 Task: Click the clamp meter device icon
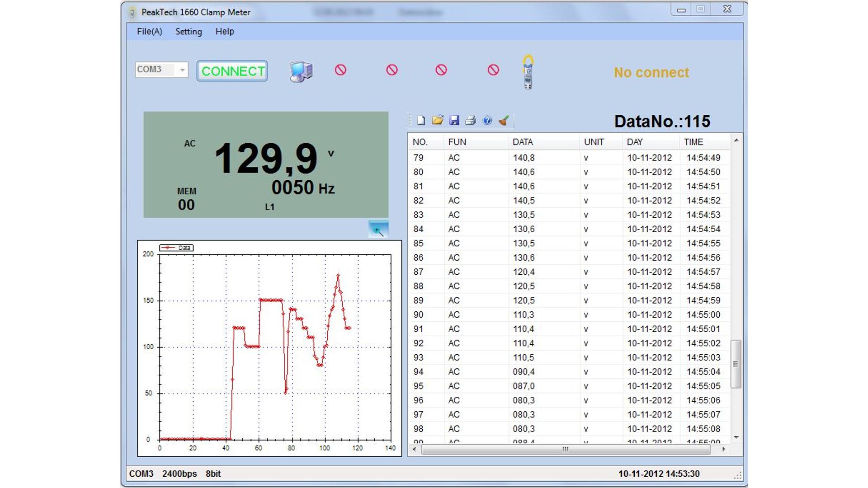pyautogui.click(x=528, y=72)
